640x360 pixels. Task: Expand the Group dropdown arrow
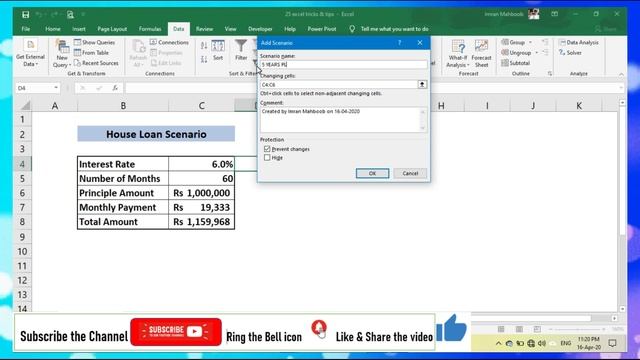click(x=530, y=42)
